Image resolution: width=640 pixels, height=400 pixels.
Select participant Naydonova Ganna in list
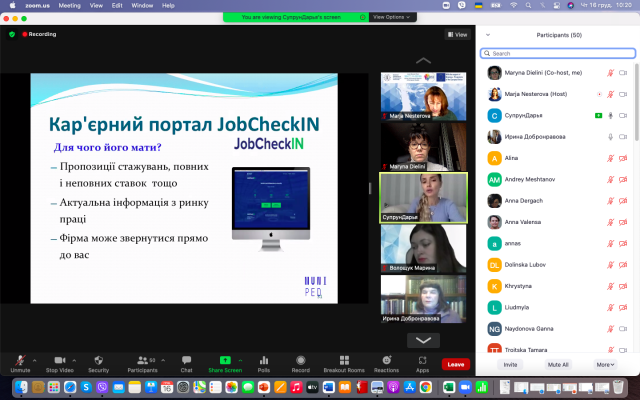pyautogui.click(x=558, y=329)
